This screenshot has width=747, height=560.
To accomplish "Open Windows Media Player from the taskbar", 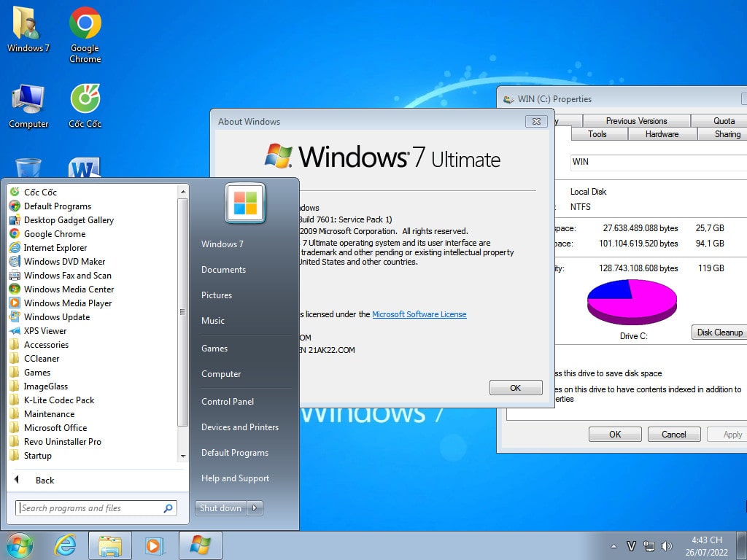I will (x=154, y=545).
